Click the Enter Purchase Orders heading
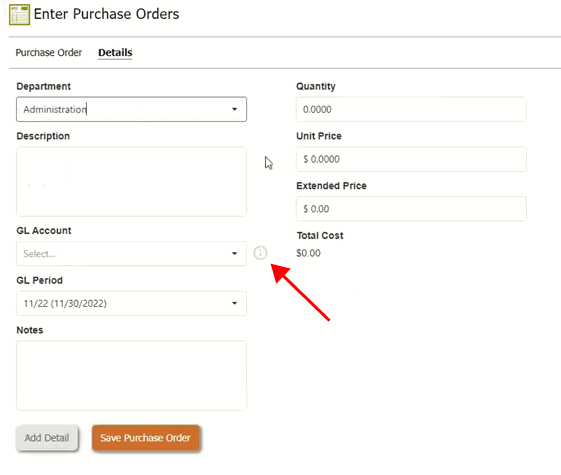Screen dimensions: 561x475 [x=106, y=14]
